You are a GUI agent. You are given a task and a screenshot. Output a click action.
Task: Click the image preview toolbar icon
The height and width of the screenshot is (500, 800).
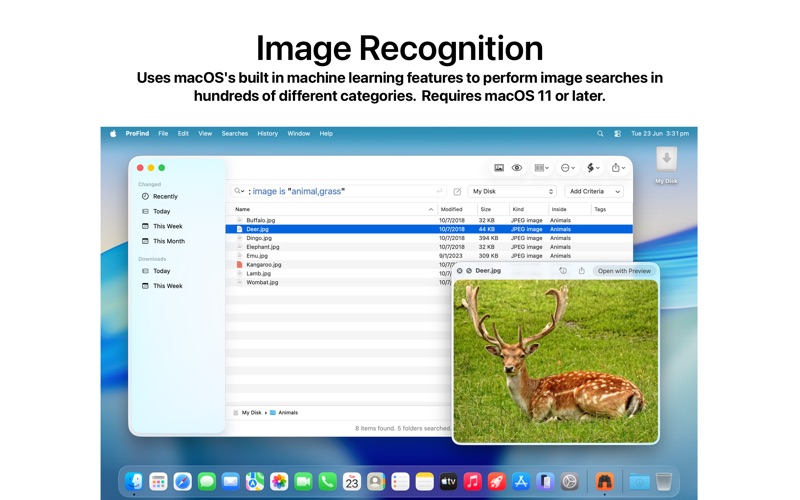[x=498, y=168]
